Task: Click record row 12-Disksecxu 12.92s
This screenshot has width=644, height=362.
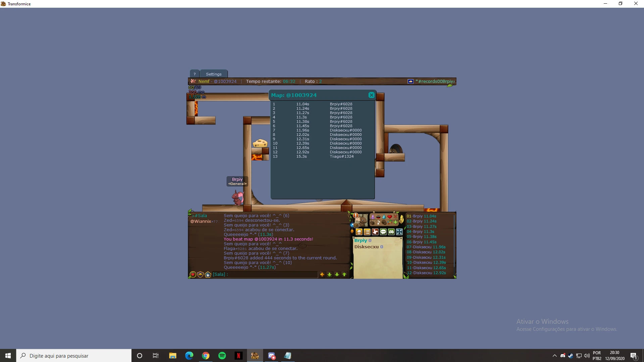Action: pyautogui.click(x=426, y=273)
